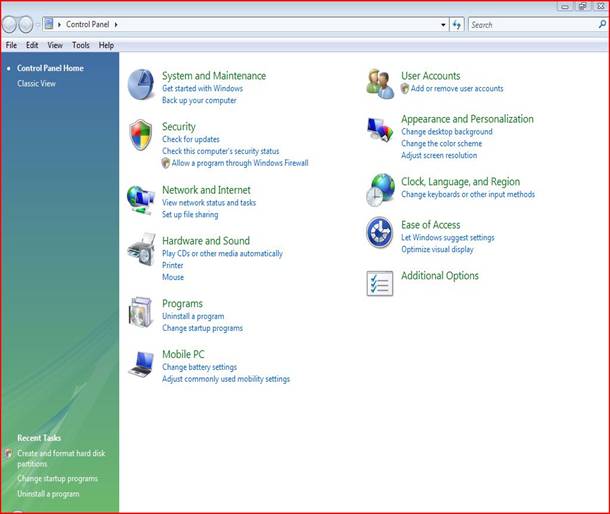Click Change the color scheme

pyautogui.click(x=442, y=144)
